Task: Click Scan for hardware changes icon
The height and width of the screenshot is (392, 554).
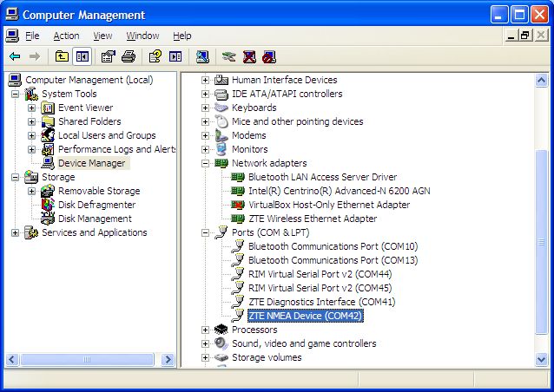Action: click(202, 56)
